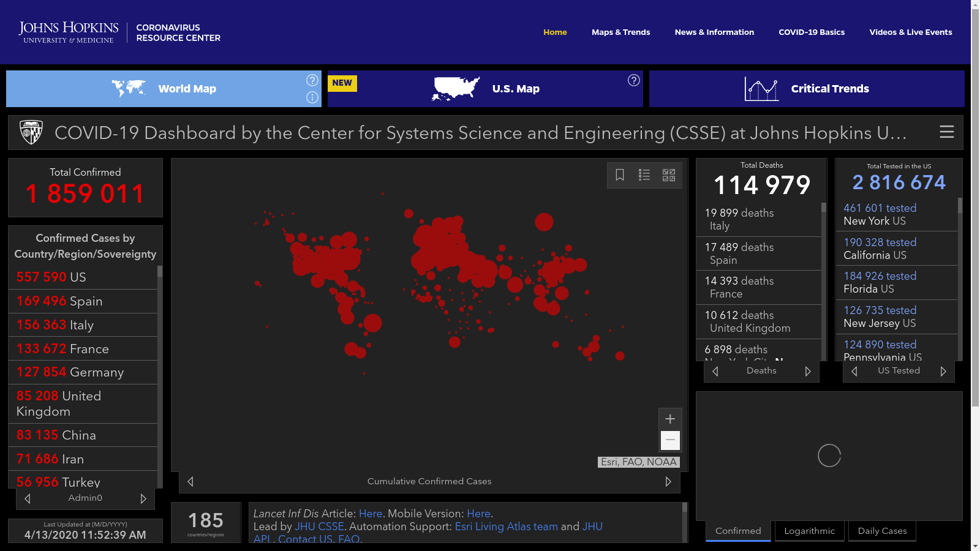Screen dimensions: 980x551
Task: Open the dashboard hamburger menu
Action: click(947, 132)
